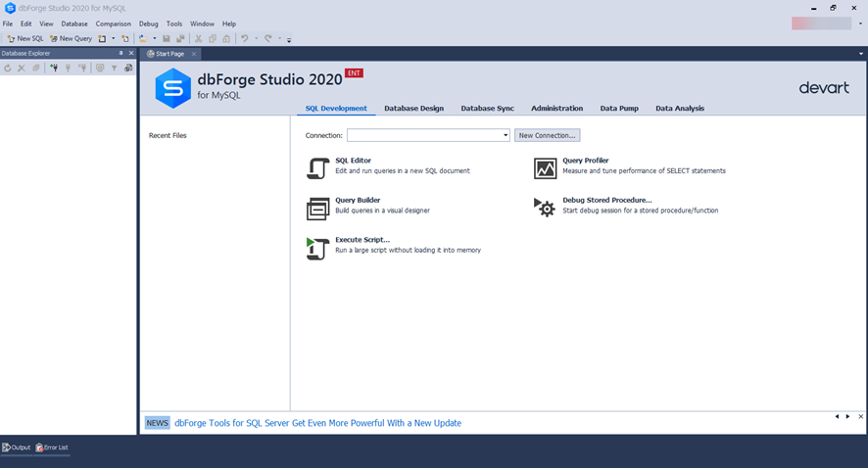Select the Data Pump tab

point(619,109)
